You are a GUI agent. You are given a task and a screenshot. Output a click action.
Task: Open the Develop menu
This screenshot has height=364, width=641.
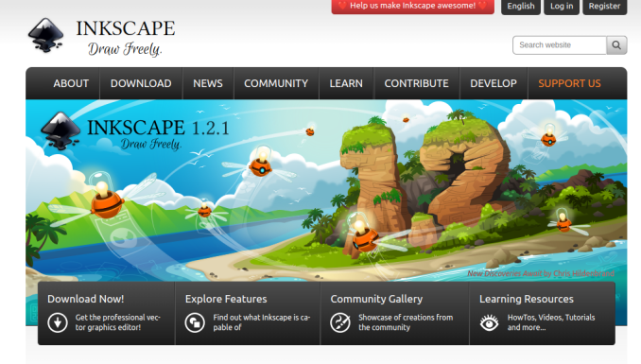[494, 83]
